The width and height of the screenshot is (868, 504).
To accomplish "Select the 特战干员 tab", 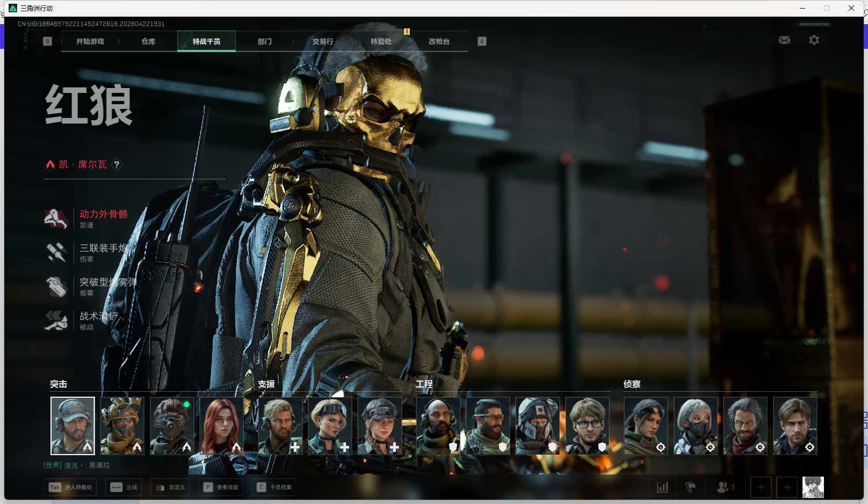I will pyautogui.click(x=206, y=41).
